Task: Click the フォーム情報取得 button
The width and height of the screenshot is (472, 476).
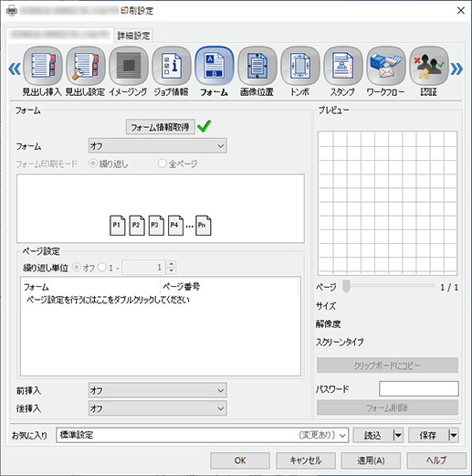Action: (161, 127)
